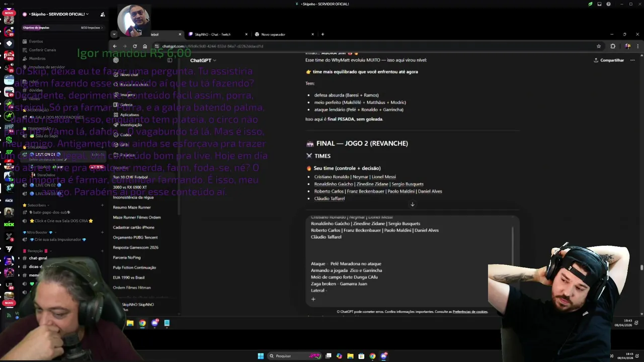
Task: Click the Compartilhar share button
Action: (x=609, y=60)
